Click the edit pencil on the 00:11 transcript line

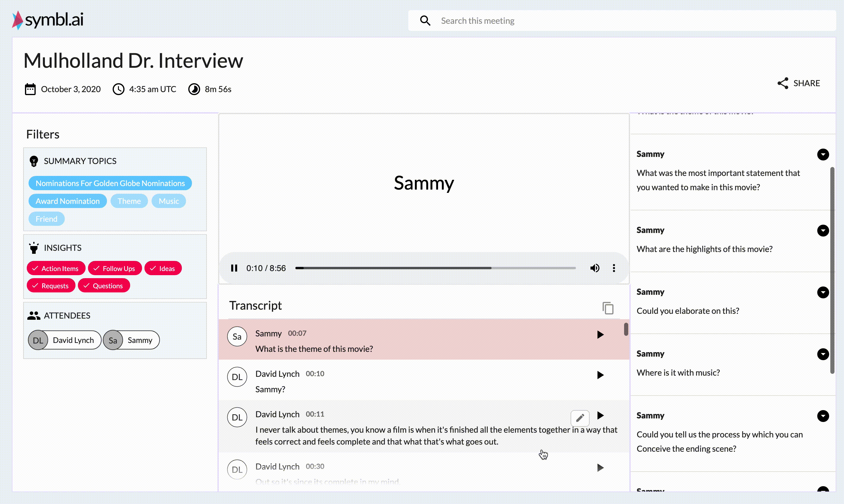point(580,418)
